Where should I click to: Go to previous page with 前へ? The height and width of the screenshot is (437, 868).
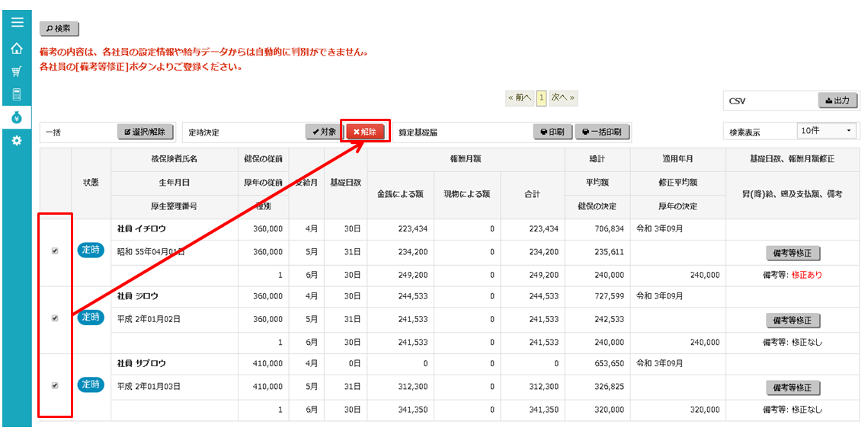520,97
